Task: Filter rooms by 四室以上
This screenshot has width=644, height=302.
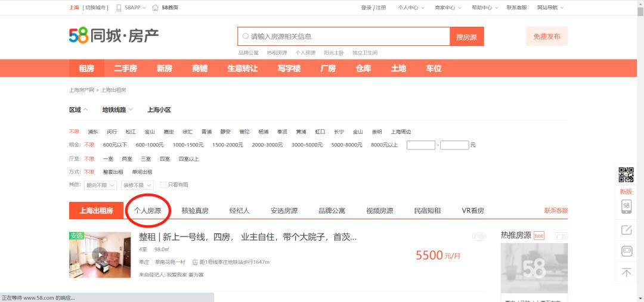Action: 188,159
